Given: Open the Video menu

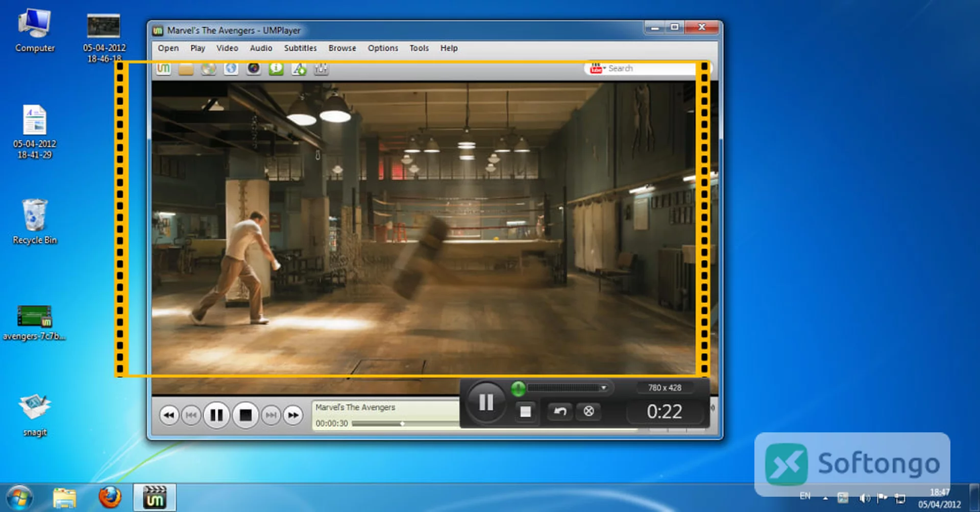Looking at the screenshot, I should pyautogui.click(x=227, y=48).
